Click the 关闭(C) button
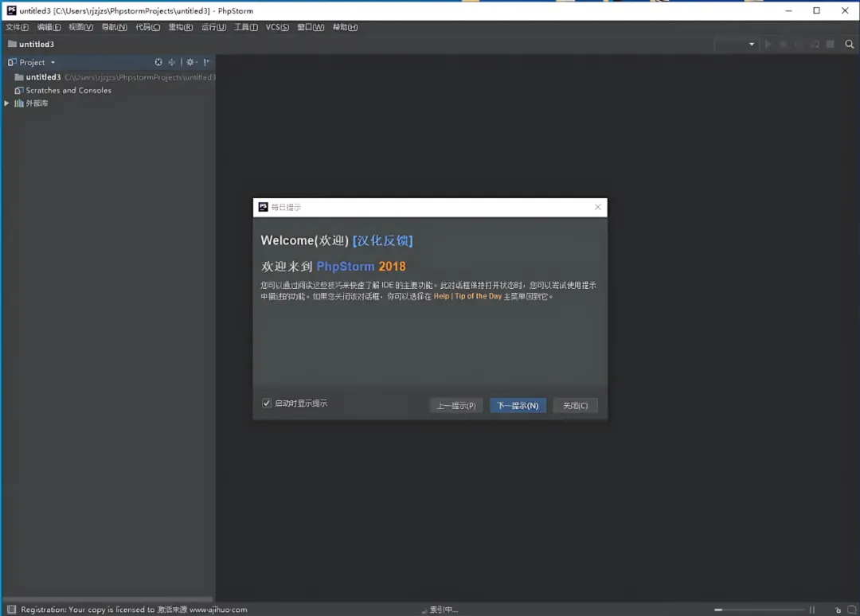The image size is (860, 616). (575, 406)
